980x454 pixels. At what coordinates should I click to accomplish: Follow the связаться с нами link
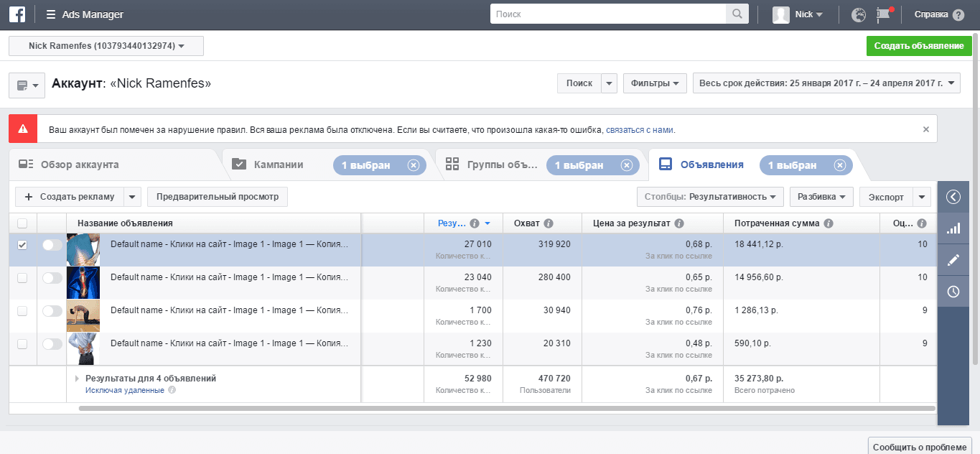pyautogui.click(x=640, y=130)
